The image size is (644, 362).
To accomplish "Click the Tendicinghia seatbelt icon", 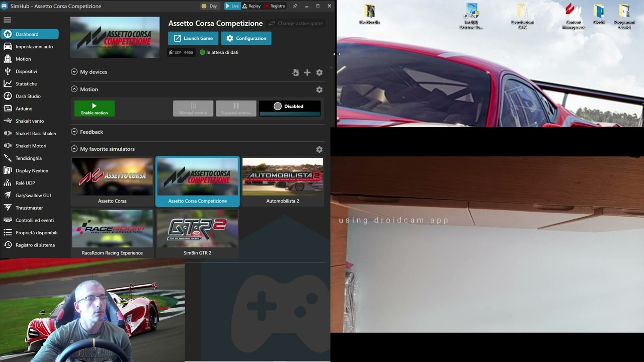I will pyautogui.click(x=8, y=158).
